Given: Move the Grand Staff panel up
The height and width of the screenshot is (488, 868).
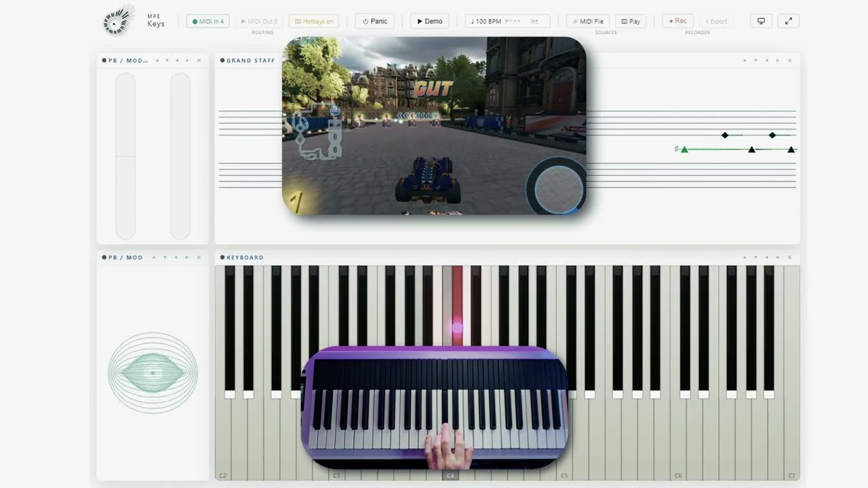Looking at the screenshot, I should [x=745, y=60].
